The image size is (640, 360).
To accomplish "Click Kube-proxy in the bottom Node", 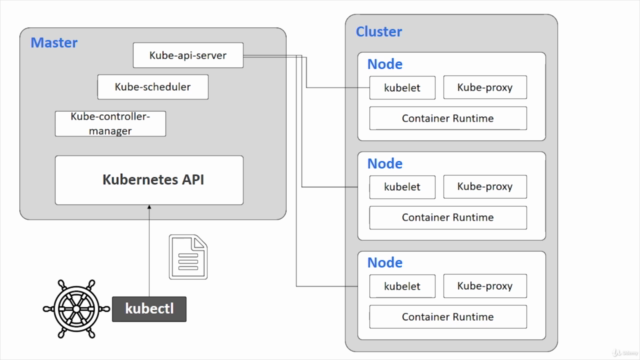I will click(x=485, y=286).
